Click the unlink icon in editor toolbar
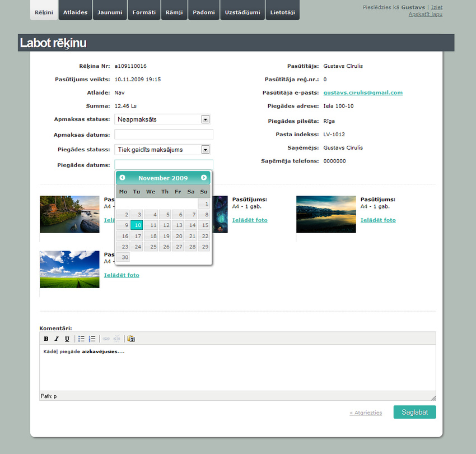 pyautogui.click(x=117, y=339)
